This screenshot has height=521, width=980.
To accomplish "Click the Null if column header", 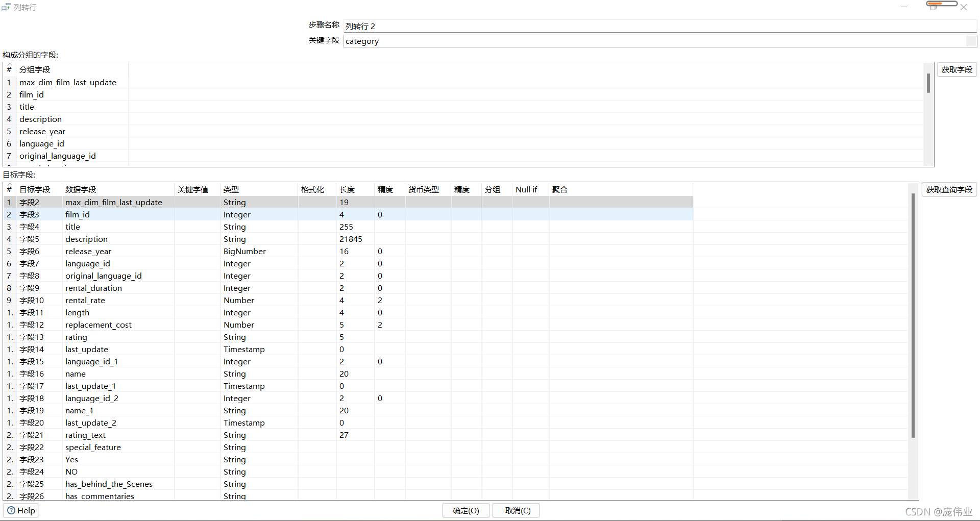I will (530, 189).
